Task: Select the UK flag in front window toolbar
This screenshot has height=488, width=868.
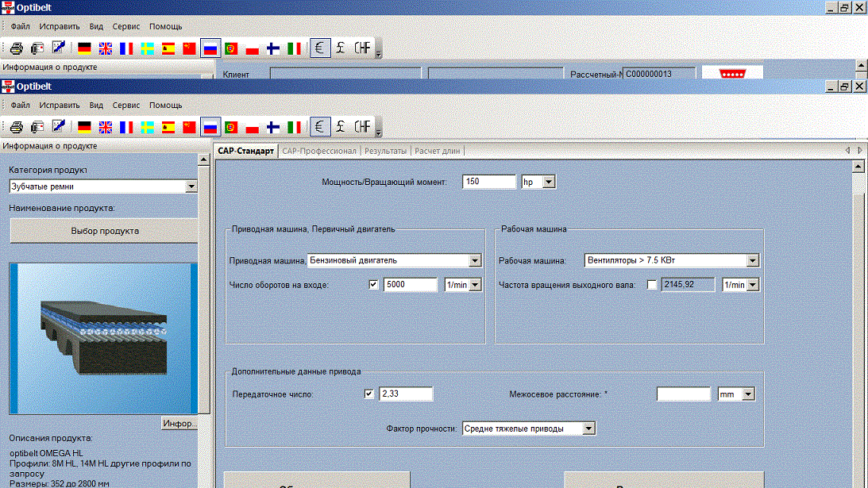Action: 105,127
